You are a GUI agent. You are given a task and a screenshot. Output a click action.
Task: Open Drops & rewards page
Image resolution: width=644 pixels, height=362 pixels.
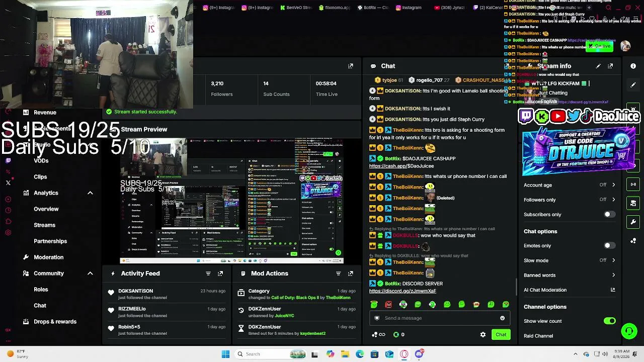click(55, 322)
